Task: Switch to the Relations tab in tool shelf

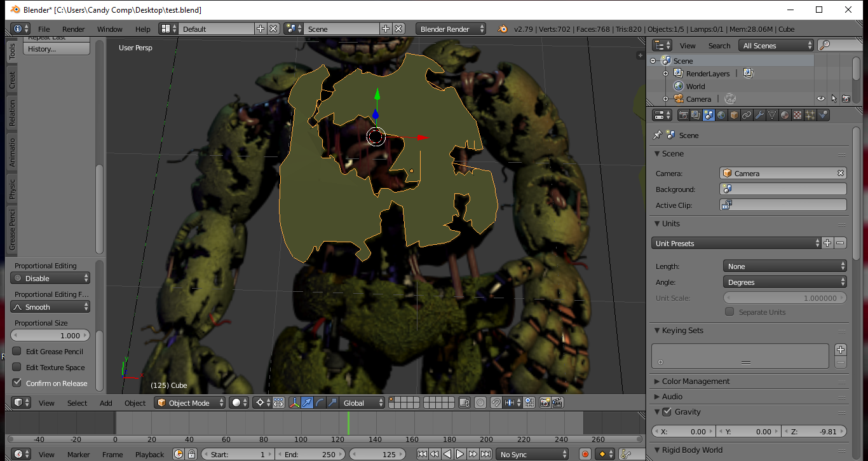Action: 12,113
